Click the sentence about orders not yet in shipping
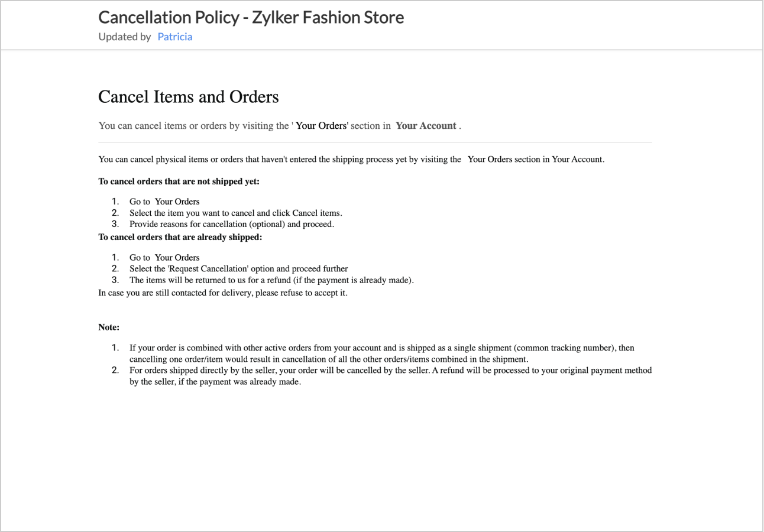Viewport: 764px width, 532px height. [x=351, y=159]
